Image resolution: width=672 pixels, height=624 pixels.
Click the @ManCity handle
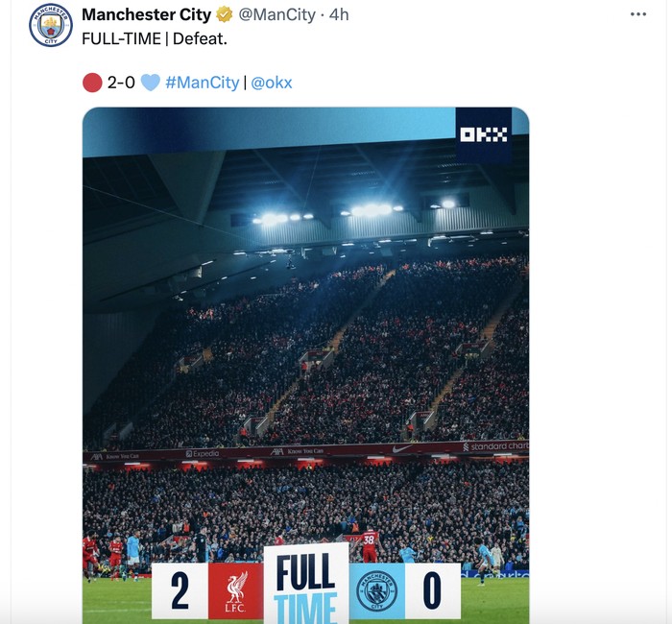[x=276, y=14]
